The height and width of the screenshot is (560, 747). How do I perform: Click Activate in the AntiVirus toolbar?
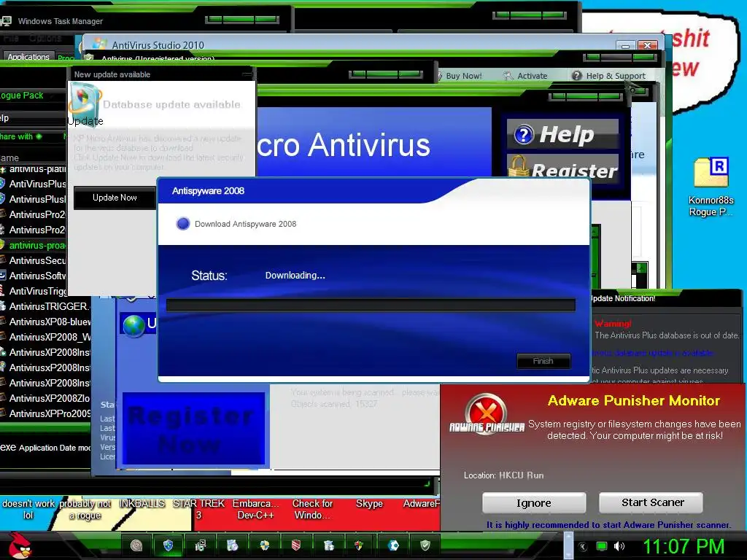point(526,76)
